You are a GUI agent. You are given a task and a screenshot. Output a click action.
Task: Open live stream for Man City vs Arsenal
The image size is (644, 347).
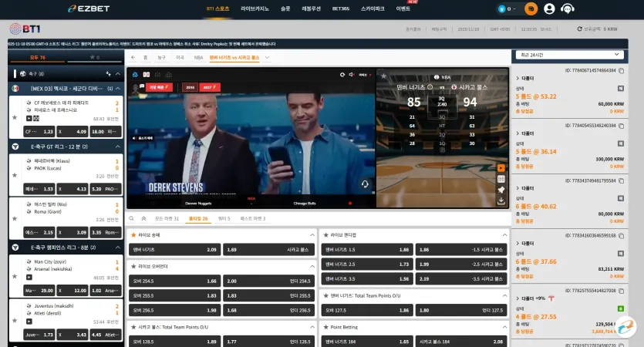(29, 277)
